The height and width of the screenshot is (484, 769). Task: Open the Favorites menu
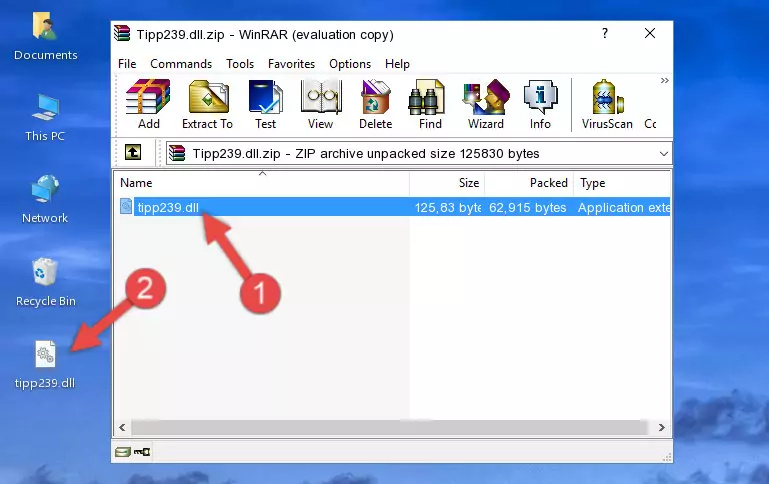[x=291, y=64]
